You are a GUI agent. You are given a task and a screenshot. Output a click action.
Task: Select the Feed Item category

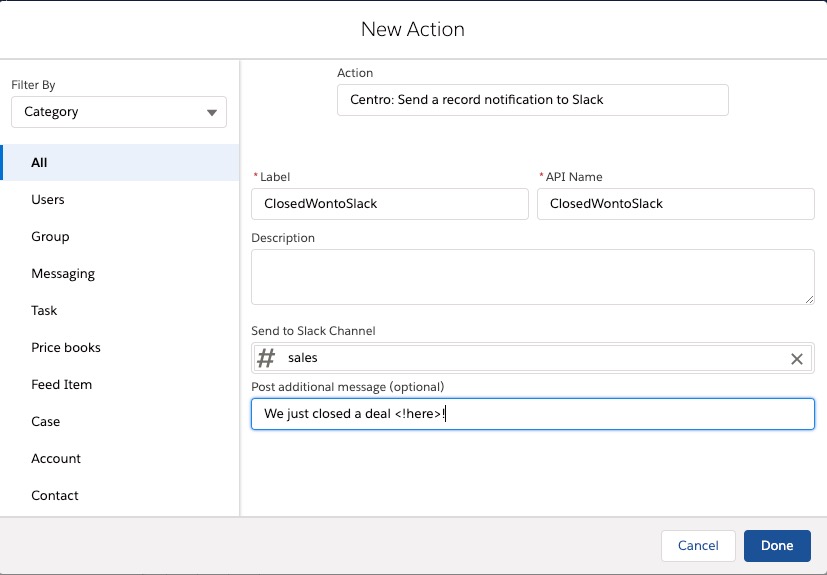tap(62, 384)
